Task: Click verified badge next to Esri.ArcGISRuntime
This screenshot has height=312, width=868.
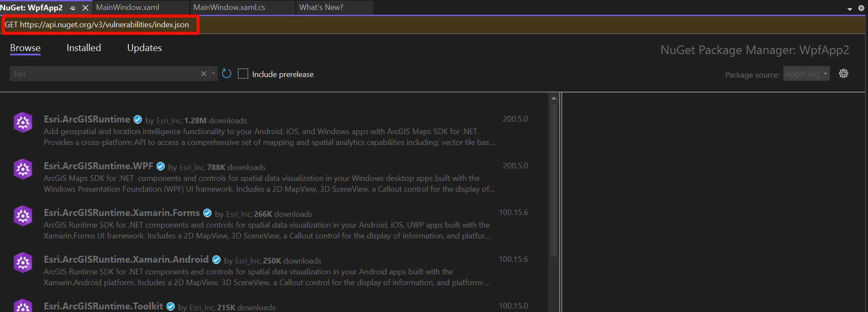Action: [138, 120]
